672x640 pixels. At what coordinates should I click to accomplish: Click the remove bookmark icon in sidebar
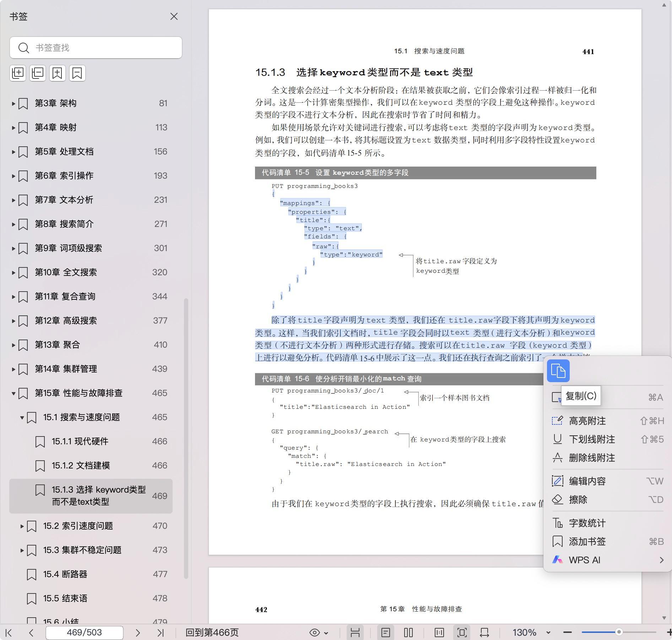(77, 73)
